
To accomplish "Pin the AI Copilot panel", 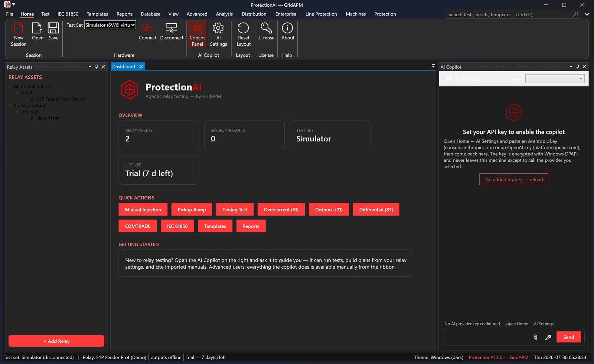I will point(578,67).
